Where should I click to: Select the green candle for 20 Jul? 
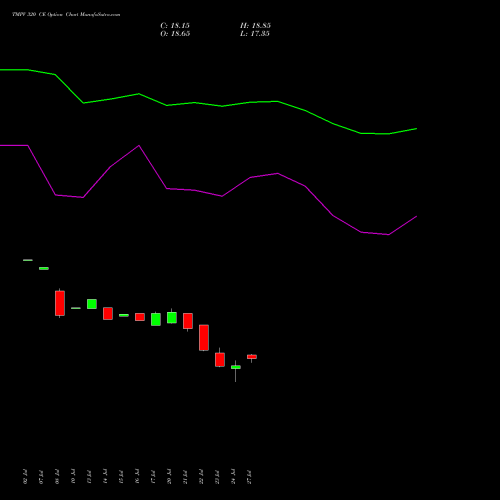pyautogui.click(x=172, y=317)
